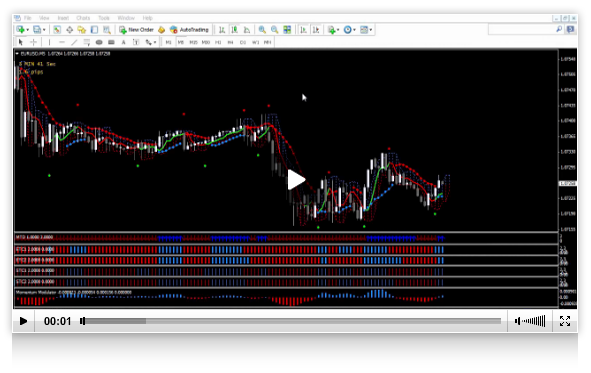The image size is (591, 373).
Task: Click the New Order button
Action: click(x=136, y=30)
